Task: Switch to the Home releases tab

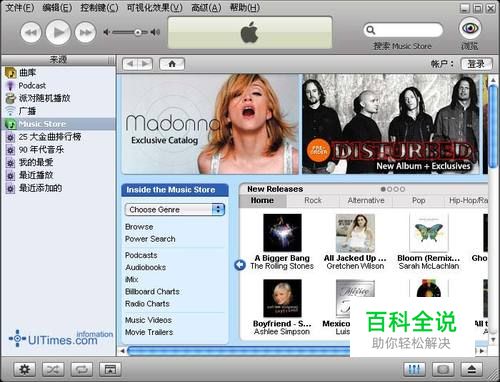Action: pyautogui.click(x=262, y=200)
